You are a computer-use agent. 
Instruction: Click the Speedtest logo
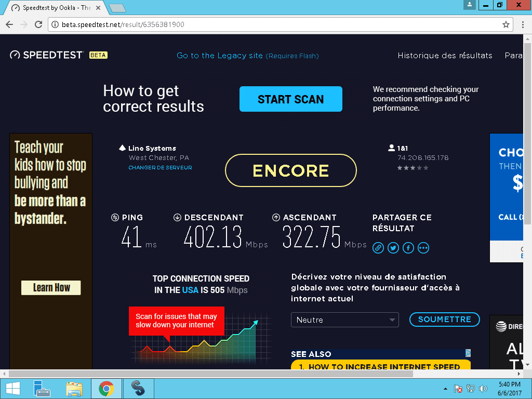tap(46, 55)
